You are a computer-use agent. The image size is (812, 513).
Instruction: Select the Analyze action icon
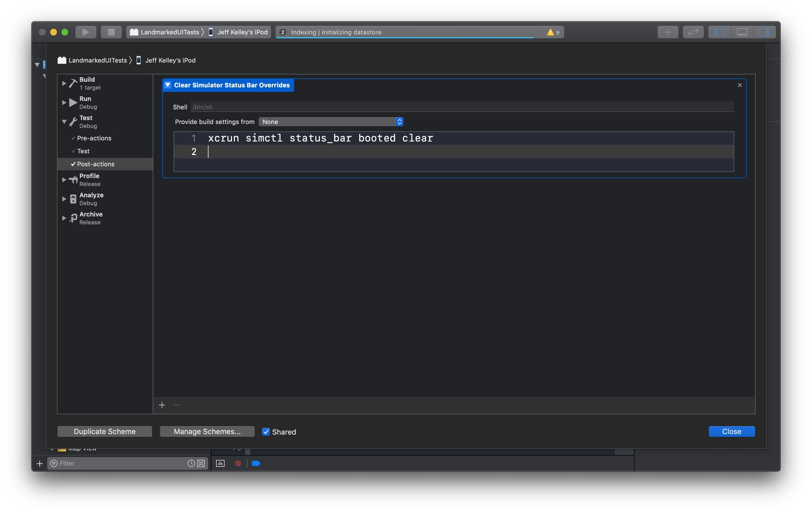click(73, 199)
